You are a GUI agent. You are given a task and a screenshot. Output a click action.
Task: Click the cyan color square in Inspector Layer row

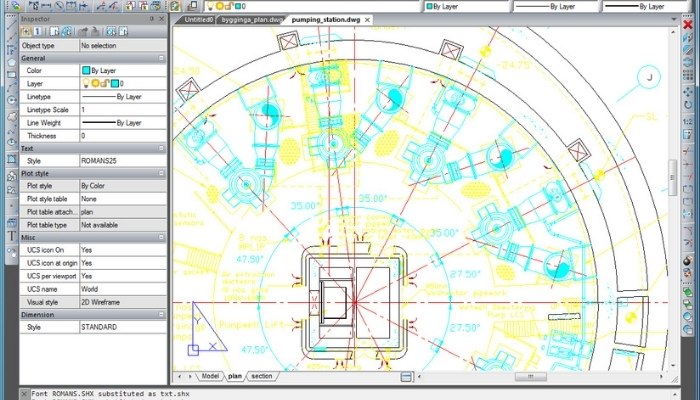[x=115, y=83]
